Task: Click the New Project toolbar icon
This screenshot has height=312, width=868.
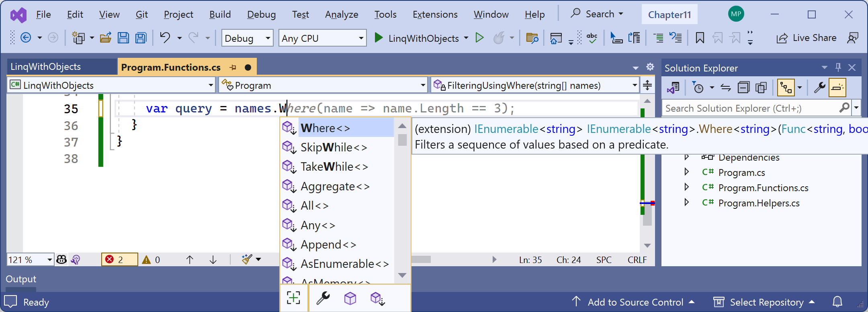Action: coord(78,38)
